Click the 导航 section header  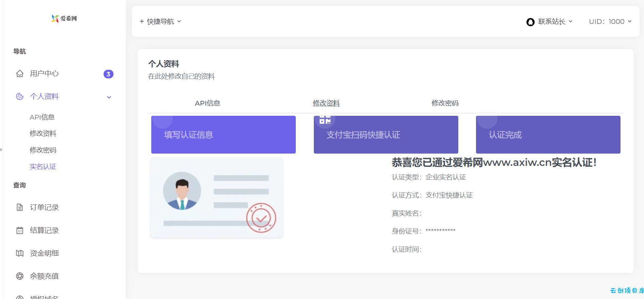pos(19,51)
